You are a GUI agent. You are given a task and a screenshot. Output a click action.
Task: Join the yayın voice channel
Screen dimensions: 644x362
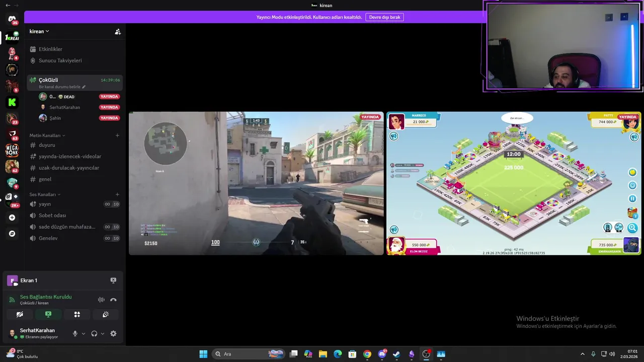(x=74, y=204)
